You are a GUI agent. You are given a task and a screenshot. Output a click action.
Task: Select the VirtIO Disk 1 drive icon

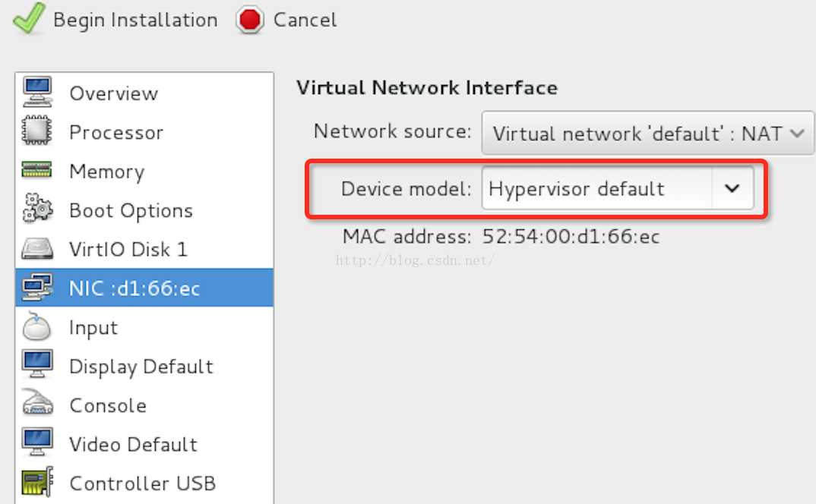37,249
